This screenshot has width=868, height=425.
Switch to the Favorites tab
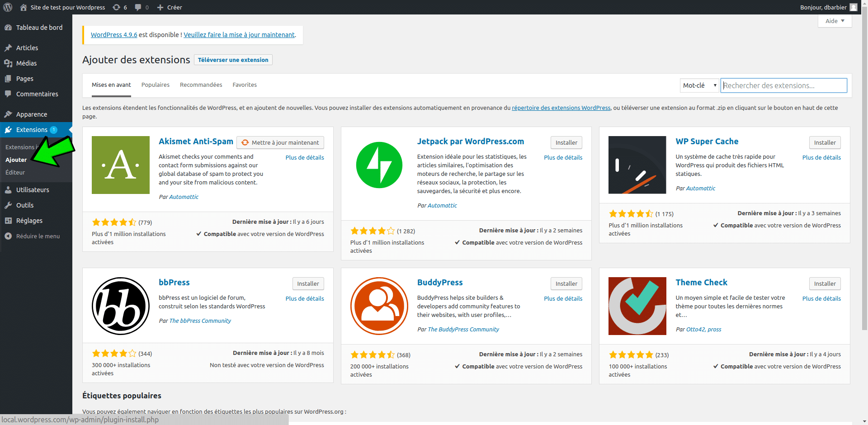[245, 85]
